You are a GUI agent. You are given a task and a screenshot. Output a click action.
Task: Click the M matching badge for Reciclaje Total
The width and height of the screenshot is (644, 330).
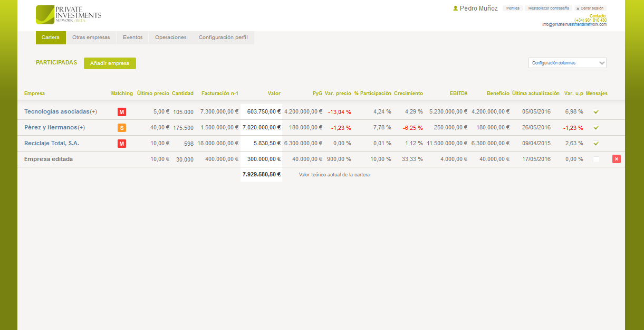point(121,144)
